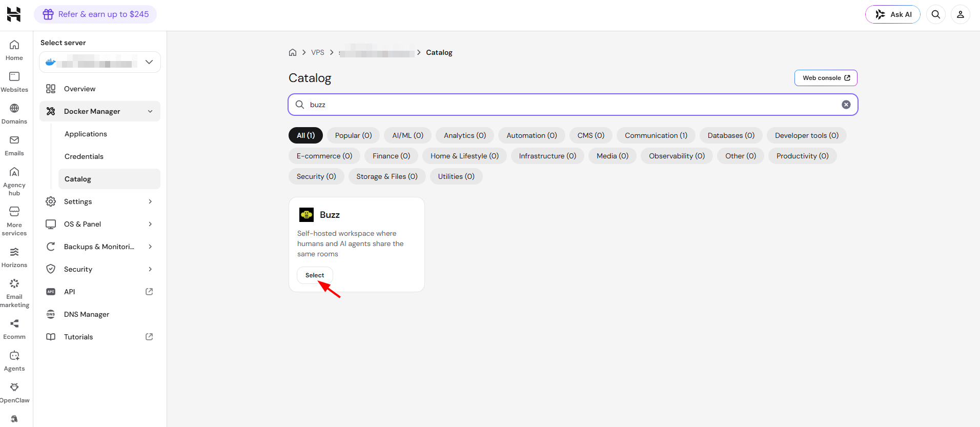Open the server selector dropdown

pyautogui.click(x=100, y=62)
